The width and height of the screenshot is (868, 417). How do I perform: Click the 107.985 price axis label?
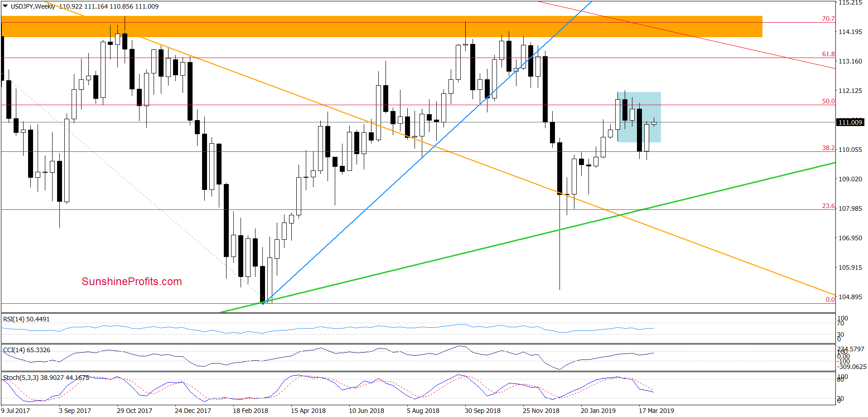(850, 208)
